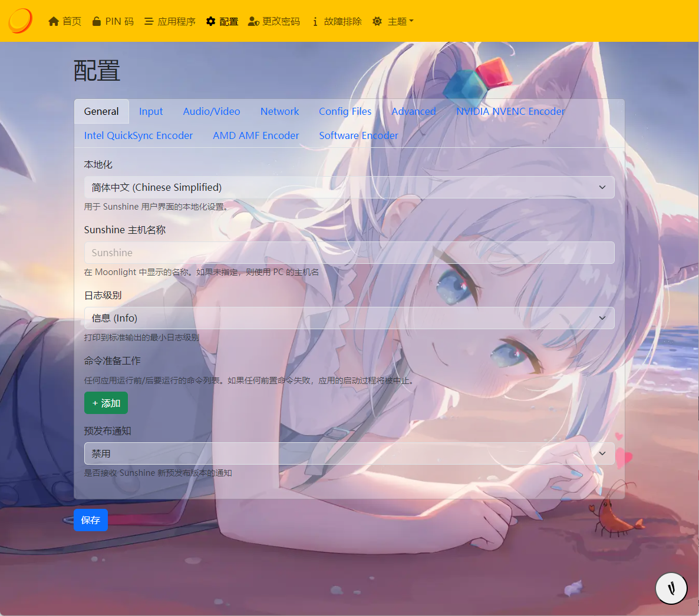Click hint 用于 Sunshine 用户界面的本地化设置

point(156,207)
